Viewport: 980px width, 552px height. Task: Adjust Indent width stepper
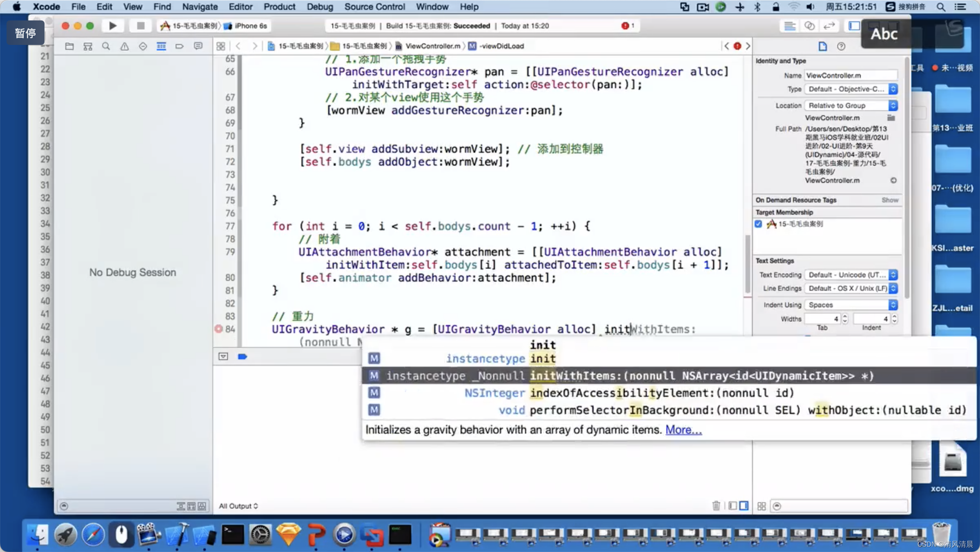click(894, 318)
